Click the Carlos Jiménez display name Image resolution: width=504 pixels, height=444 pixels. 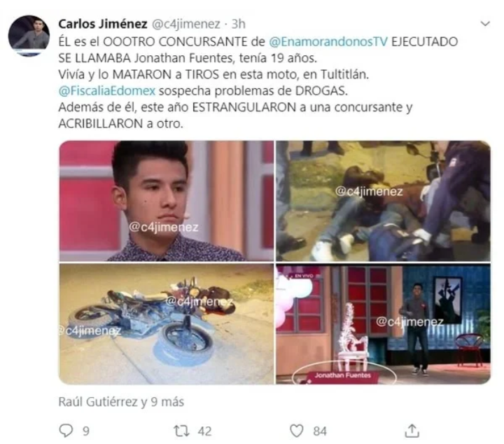[103, 24]
